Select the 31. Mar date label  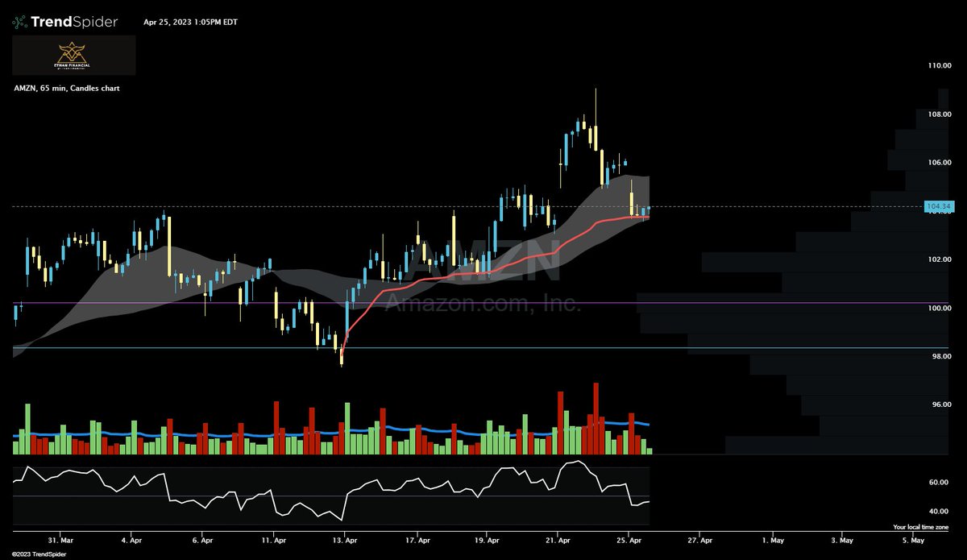click(60, 540)
